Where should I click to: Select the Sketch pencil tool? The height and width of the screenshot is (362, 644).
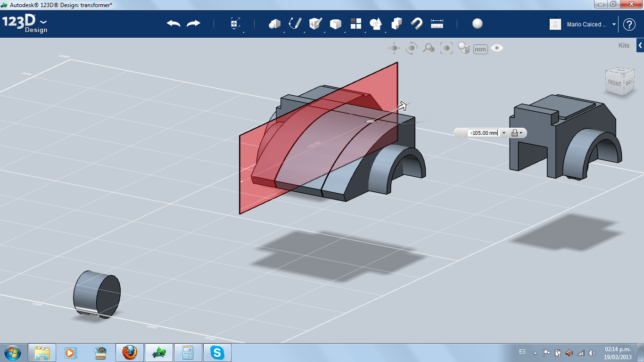click(295, 24)
